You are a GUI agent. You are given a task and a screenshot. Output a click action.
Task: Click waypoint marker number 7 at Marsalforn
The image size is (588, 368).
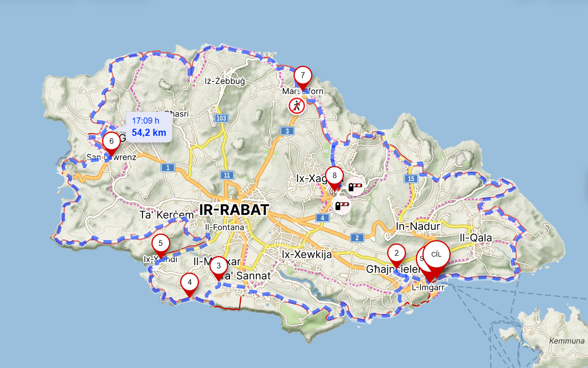tap(303, 78)
